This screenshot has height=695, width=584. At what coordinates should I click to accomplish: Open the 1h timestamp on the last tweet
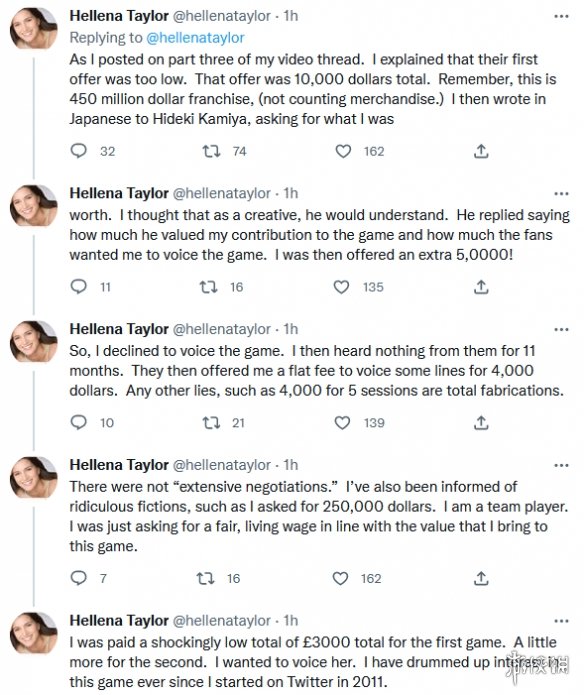(291, 621)
